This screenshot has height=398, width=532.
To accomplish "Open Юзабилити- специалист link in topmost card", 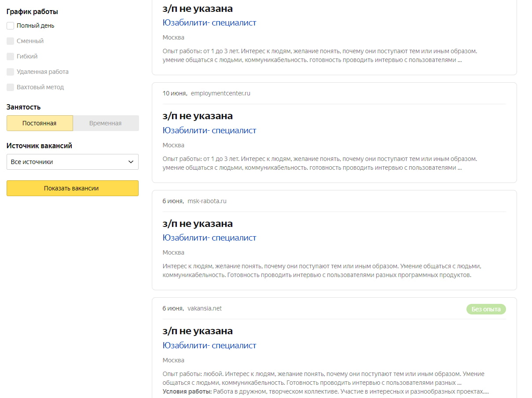I will 209,23.
